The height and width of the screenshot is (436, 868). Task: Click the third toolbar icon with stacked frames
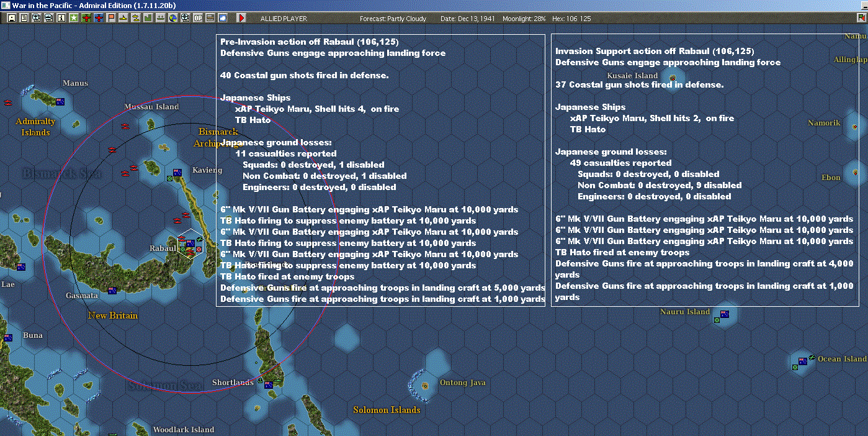click(37, 18)
